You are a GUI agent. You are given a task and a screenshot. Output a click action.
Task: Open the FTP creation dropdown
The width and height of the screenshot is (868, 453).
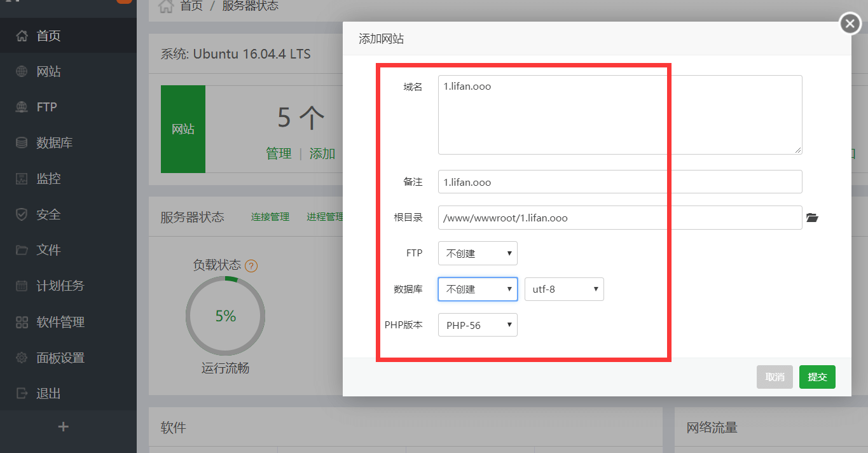[478, 253]
